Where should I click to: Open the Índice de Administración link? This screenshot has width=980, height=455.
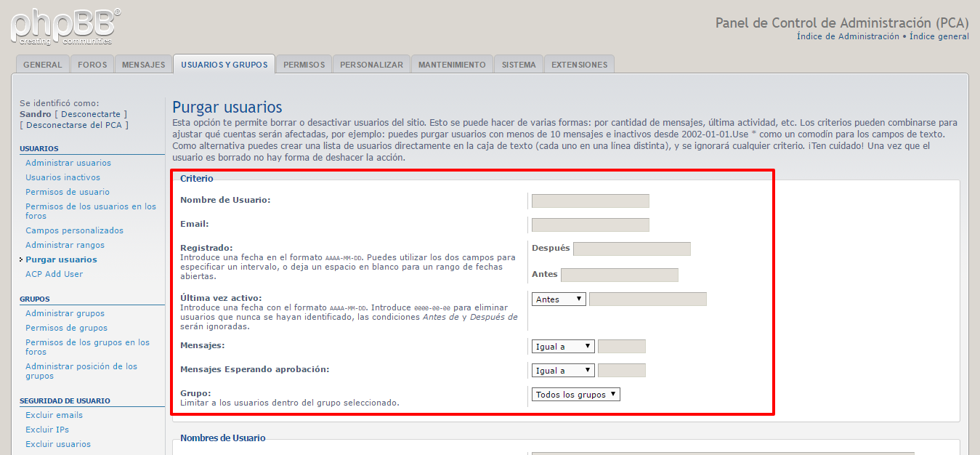847,36
